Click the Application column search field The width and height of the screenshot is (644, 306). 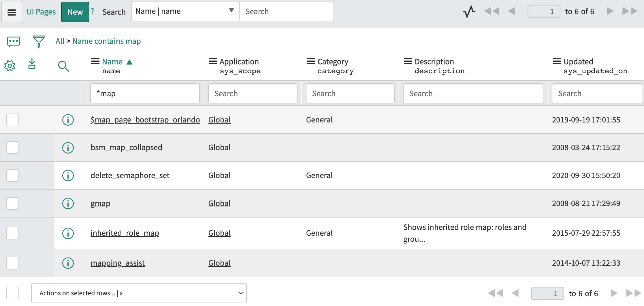pyautogui.click(x=253, y=93)
